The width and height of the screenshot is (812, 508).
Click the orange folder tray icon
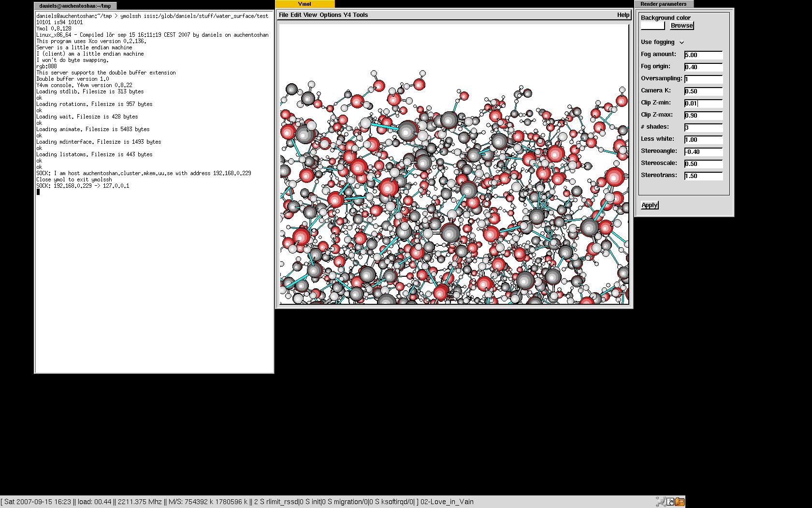pyautogui.click(x=680, y=502)
